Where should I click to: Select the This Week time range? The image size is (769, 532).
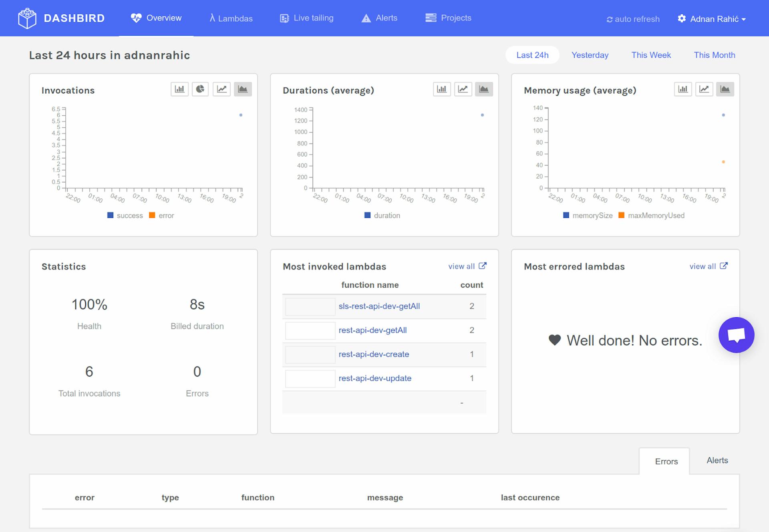(651, 55)
